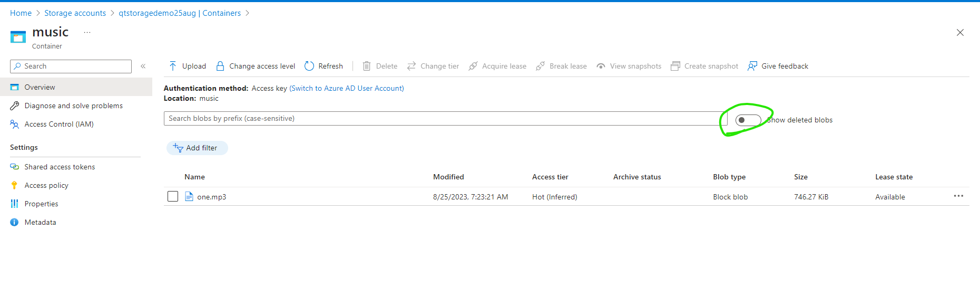Collapse the sidebar with double chevron
The height and width of the screenshot is (296, 980).
[x=143, y=66]
